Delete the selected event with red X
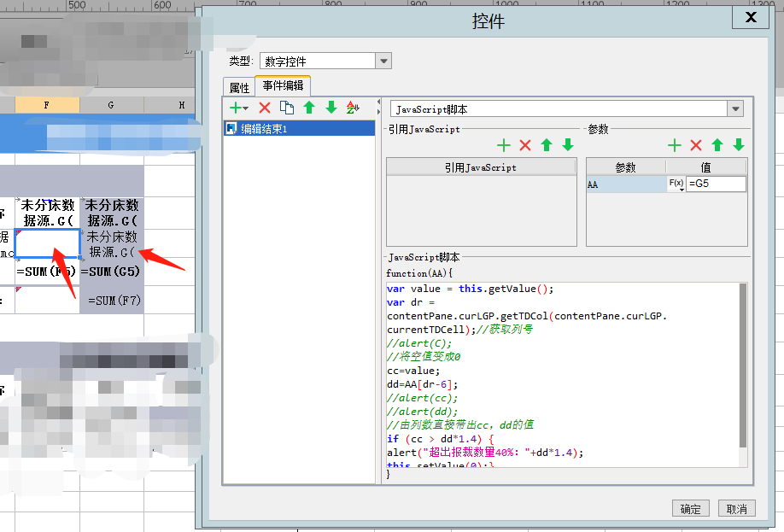Image resolution: width=784 pixels, height=532 pixels. [x=265, y=108]
